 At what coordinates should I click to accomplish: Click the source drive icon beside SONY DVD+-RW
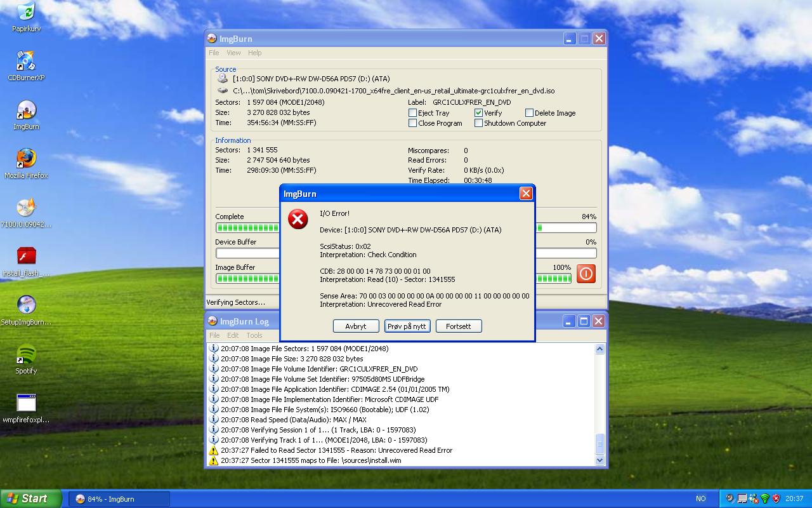(x=223, y=79)
